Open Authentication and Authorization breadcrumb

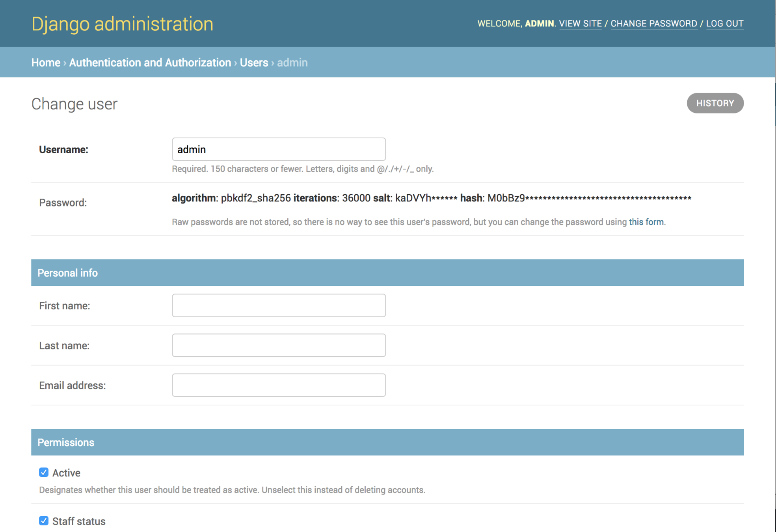pyautogui.click(x=150, y=63)
